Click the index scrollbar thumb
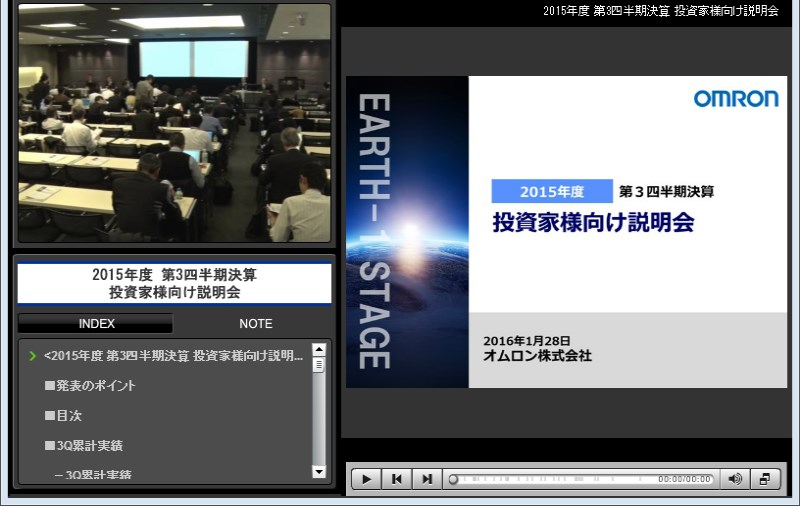Screen dimensions: 800x506 pos(319,365)
